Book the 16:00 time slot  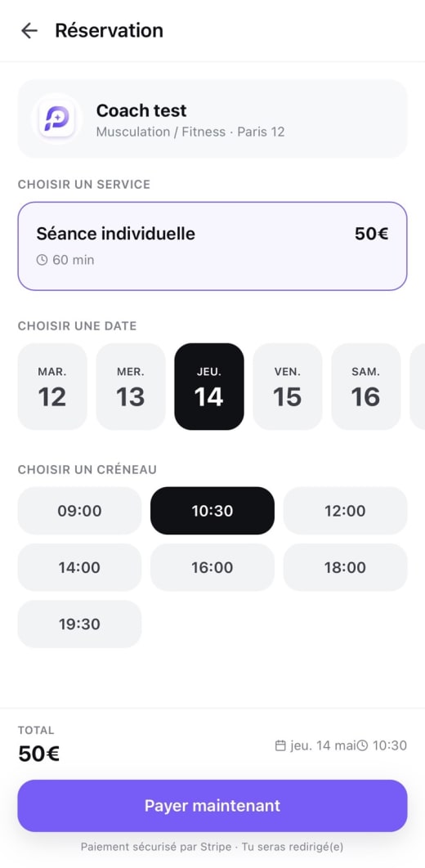[x=212, y=567]
